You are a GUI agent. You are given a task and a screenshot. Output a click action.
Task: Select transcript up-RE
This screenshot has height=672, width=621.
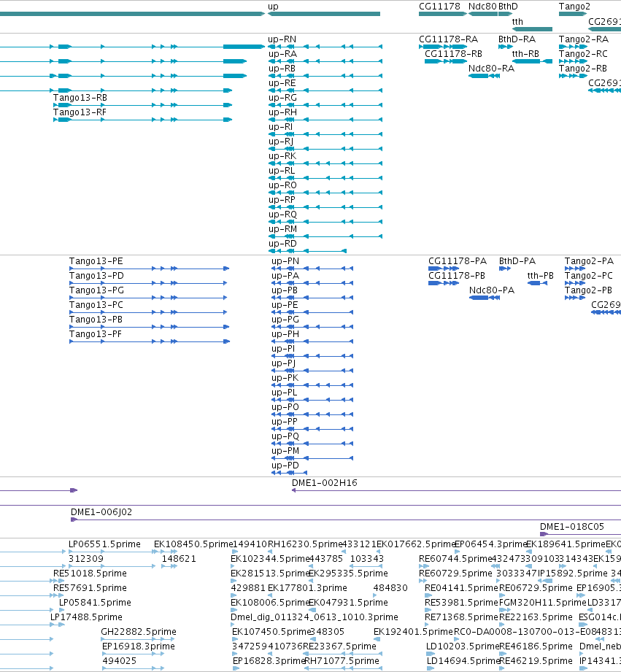325,90
